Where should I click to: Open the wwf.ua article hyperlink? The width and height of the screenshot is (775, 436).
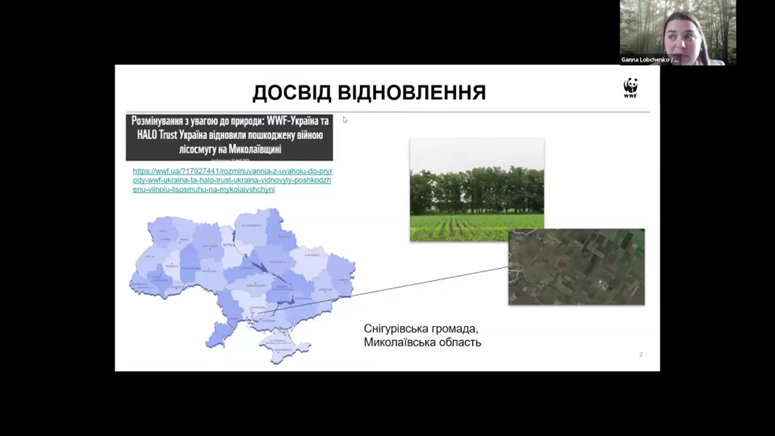[x=231, y=180]
